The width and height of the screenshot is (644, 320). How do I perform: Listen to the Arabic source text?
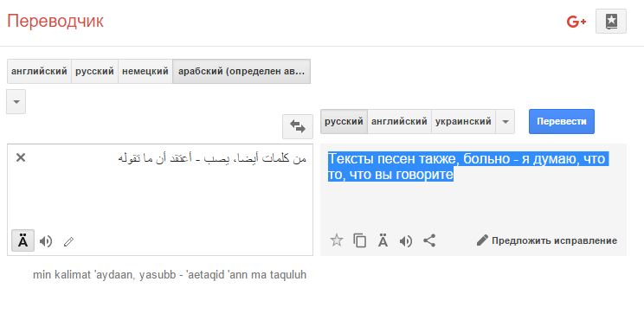pos(46,241)
